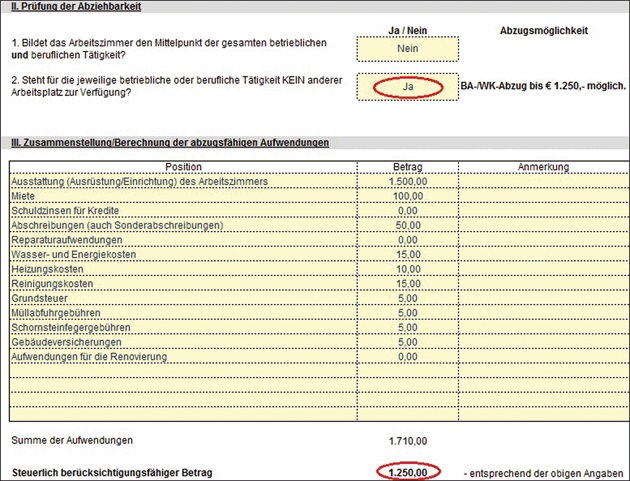
Task: Click the Summe der Aufwendungen value 1.710,00
Action: pos(407,439)
